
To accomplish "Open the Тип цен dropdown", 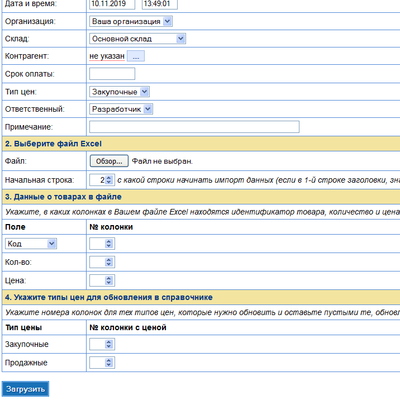I will point(119,92).
